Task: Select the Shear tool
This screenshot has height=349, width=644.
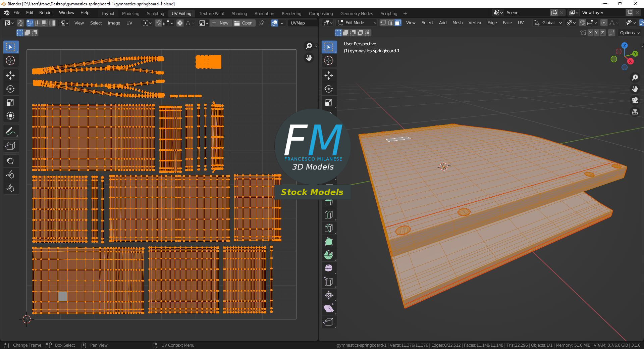Action: click(329, 309)
